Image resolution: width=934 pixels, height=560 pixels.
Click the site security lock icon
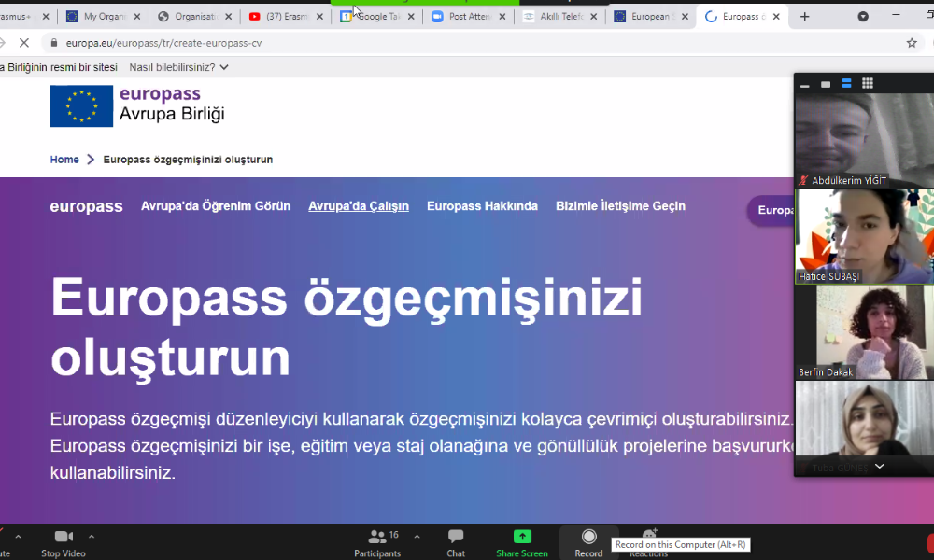pos(54,43)
